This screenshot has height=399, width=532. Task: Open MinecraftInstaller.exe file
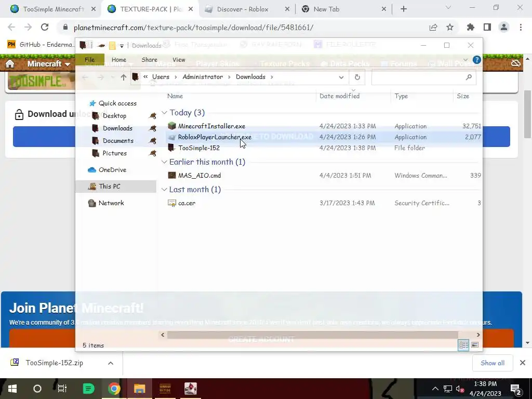click(212, 126)
